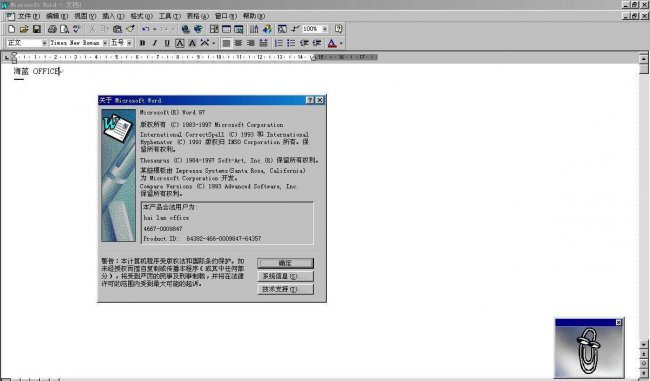Screen dimensions: 650x381
Task: Expand the redo history arrow
Action: pos(173,29)
